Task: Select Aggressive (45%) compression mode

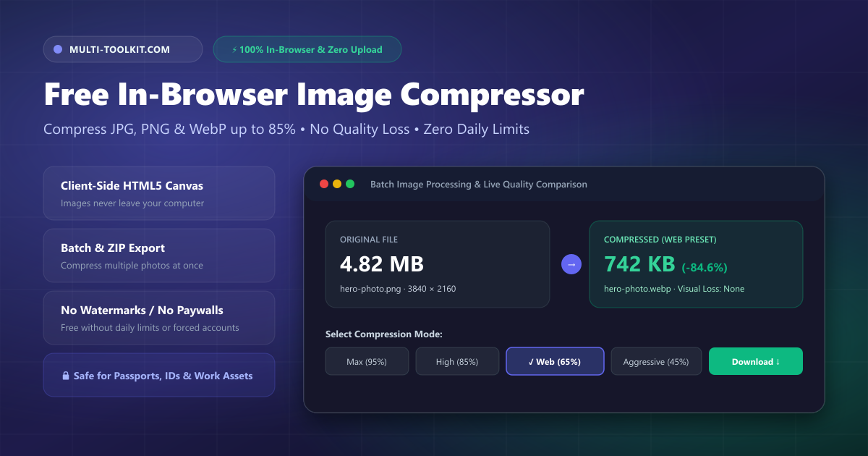Action: tap(656, 361)
